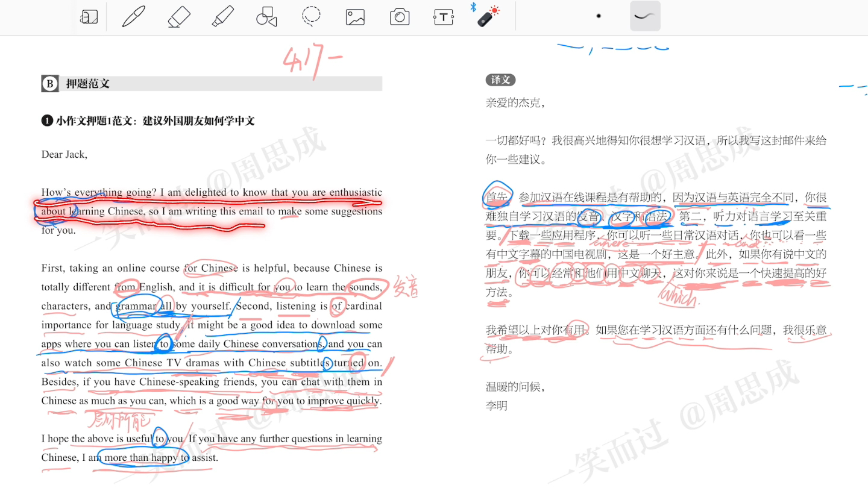Click the 温暖的问候 closing line

(x=515, y=387)
